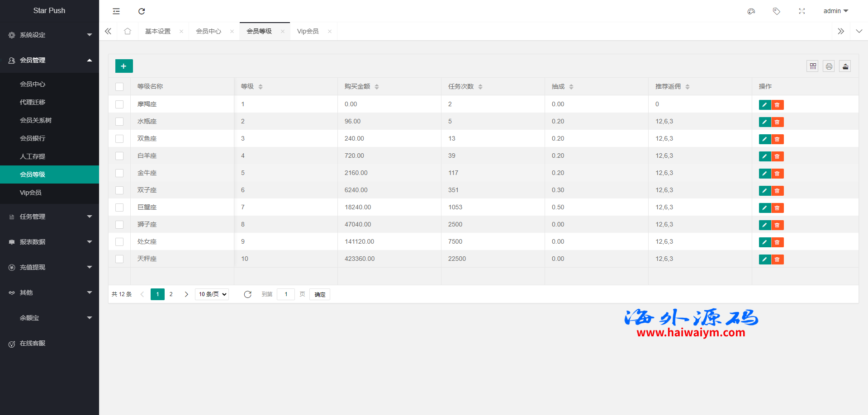Collapse the sidebar with the menu icon

click(116, 11)
